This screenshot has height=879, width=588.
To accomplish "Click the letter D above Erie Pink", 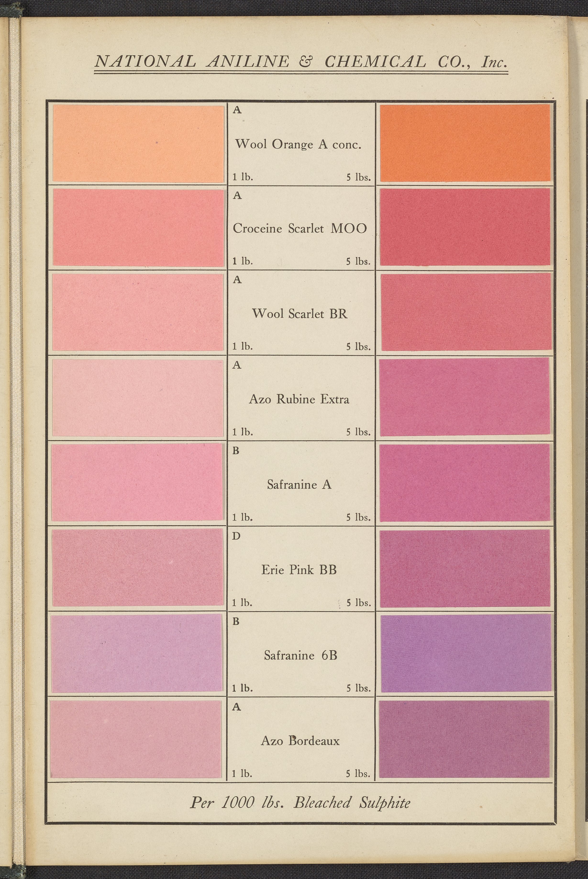I will tap(236, 537).
